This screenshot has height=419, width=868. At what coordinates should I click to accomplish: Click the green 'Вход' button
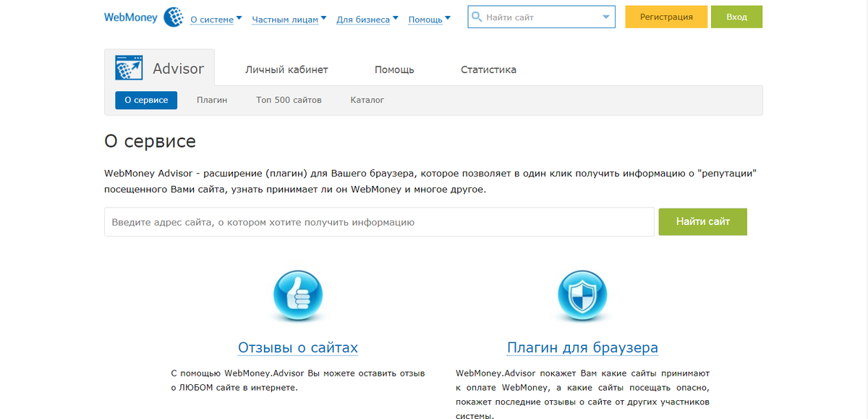(x=736, y=17)
